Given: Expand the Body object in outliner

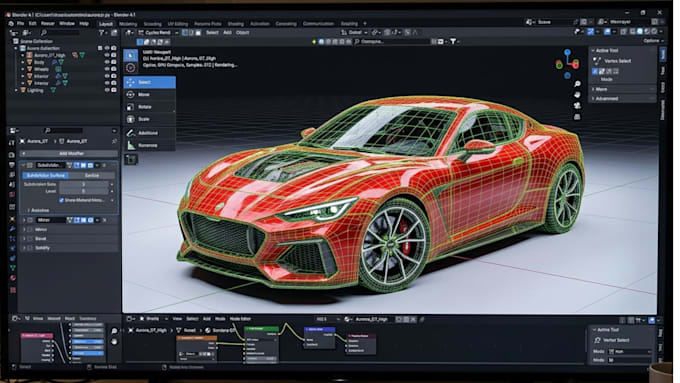Looking at the screenshot, I should (23, 62).
